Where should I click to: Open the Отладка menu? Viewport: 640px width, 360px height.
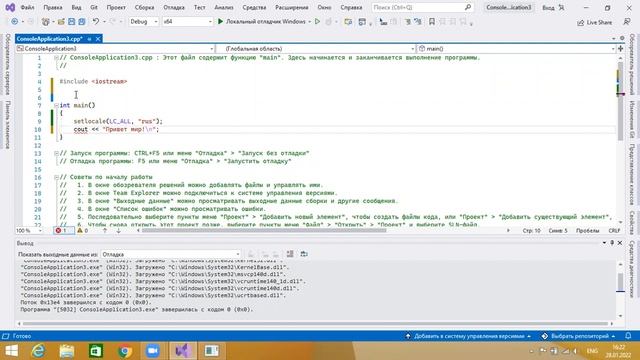174,7
